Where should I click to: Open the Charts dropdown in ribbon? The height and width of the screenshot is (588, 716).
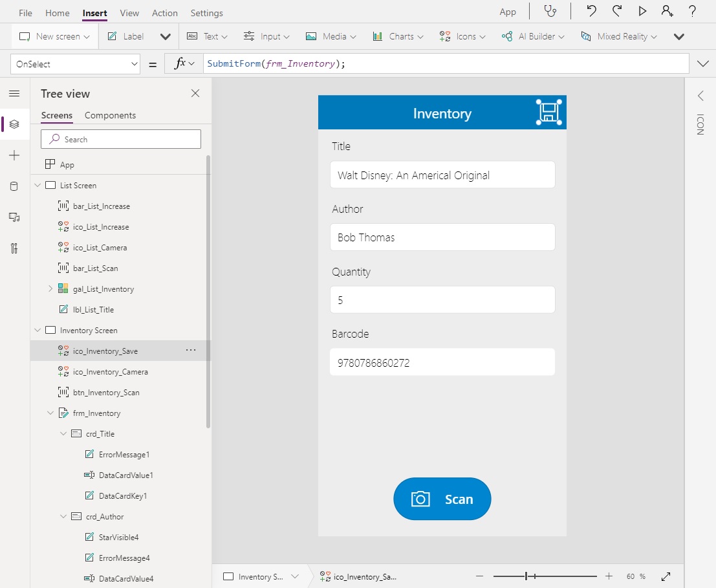tap(398, 37)
